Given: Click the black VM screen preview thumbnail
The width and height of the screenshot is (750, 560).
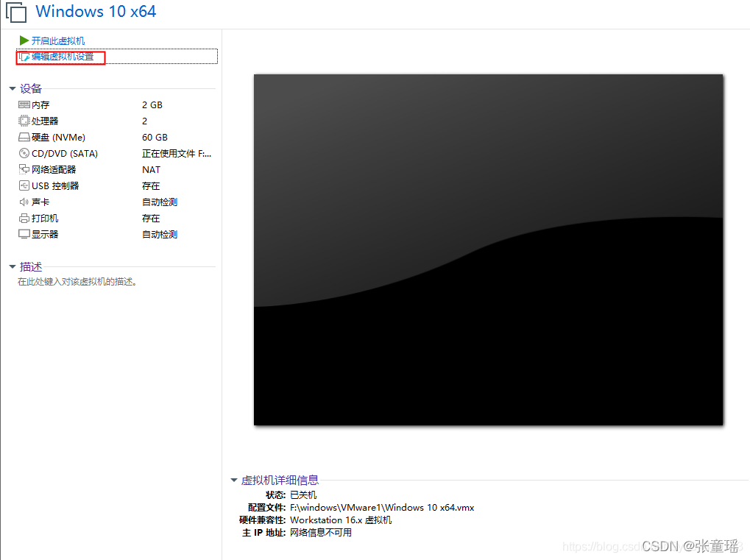Looking at the screenshot, I should pyautogui.click(x=489, y=249).
